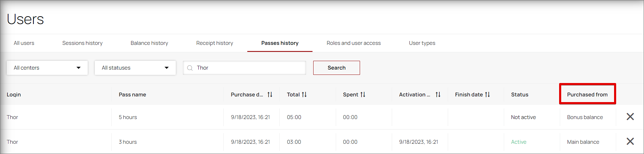Open the User types tab
Image resolution: width=644 pixels, height=154 pixels.
[x=422, y=43]
